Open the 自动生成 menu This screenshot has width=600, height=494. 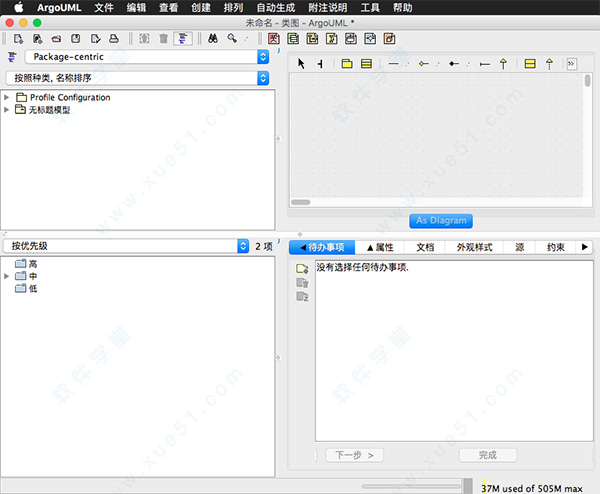(276, 8)
